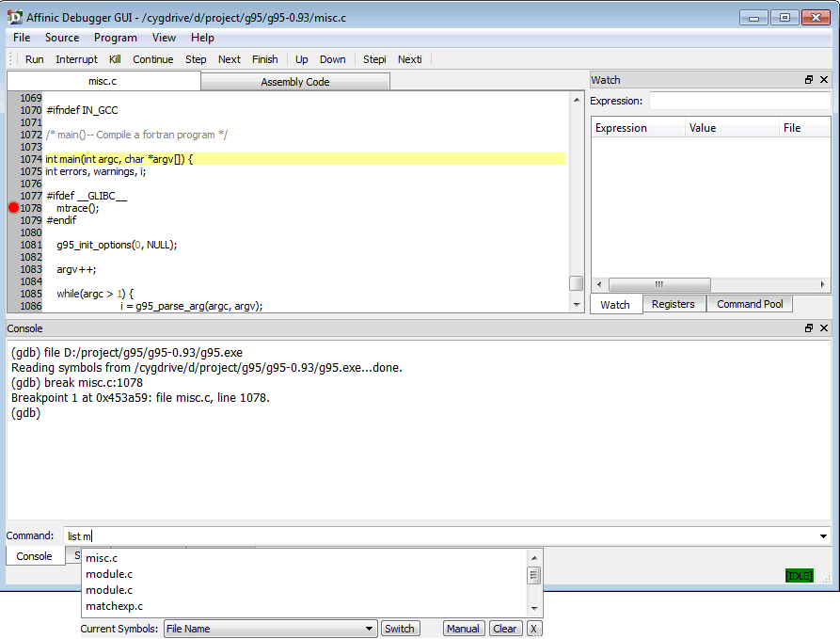Click the source view scroll-up arrow
This screenshot has height=639, width=840.
pyautogui.click(x=577, y=100)
